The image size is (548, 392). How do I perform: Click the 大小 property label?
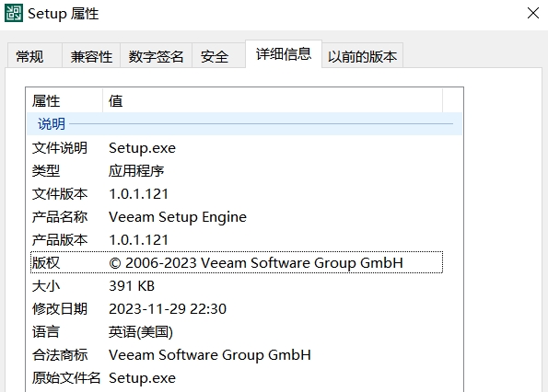(46, 286)
